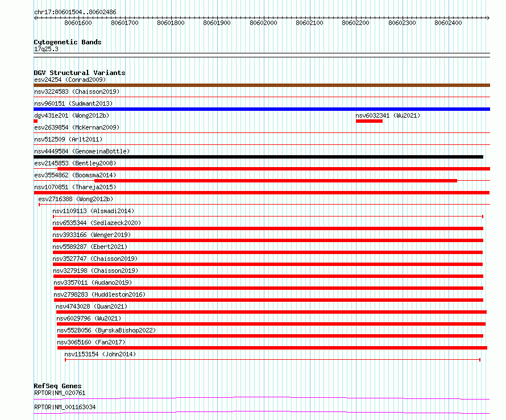The height and width of the screenshot is (420, 506).
Task: Click ruler position 80602200
Action: click(355, 23)
